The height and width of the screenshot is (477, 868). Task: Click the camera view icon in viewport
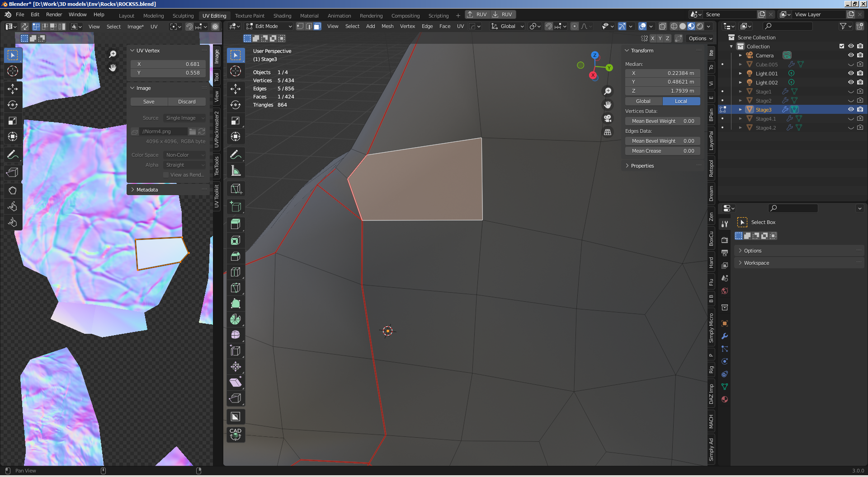608,118
